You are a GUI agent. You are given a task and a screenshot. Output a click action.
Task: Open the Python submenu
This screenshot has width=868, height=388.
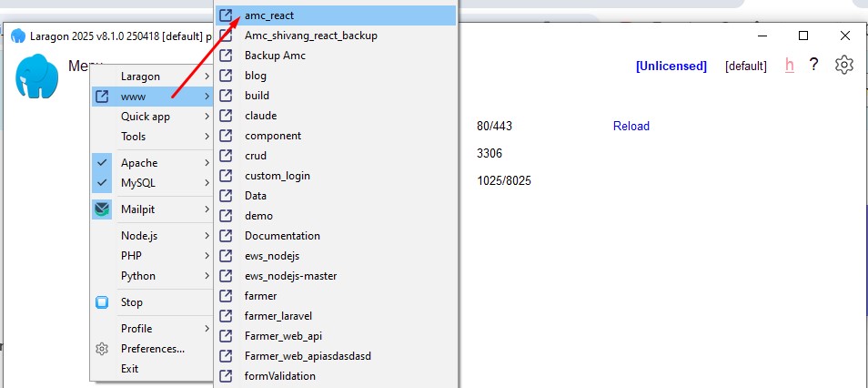click(138, 276)
